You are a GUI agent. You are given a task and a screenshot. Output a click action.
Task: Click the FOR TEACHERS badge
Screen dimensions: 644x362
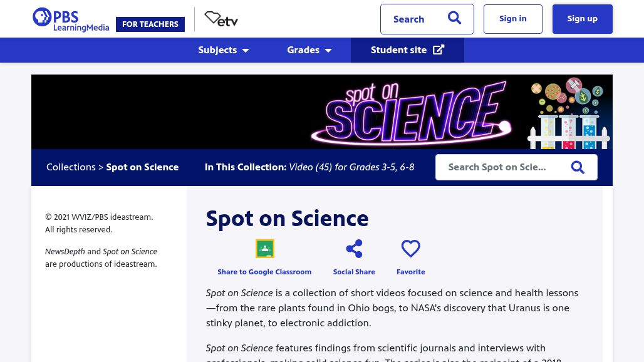point(150,24)
